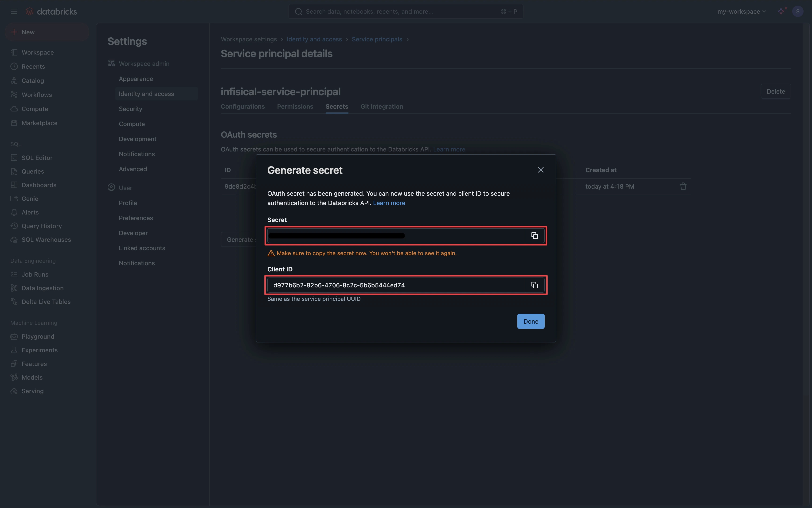Open Profile under User settings
Viewport: 812px width, 508px height.
[x=128, y=203]
